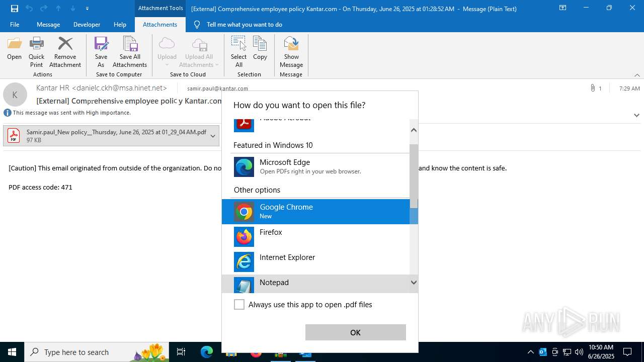Go to previous item with up arrow
The height and width of the screenshot is (362, 644).
58,8
